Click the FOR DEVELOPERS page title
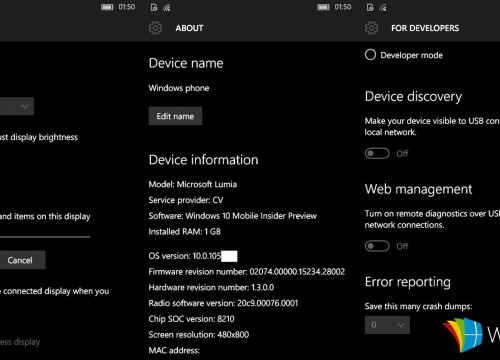 click(425, 28)
